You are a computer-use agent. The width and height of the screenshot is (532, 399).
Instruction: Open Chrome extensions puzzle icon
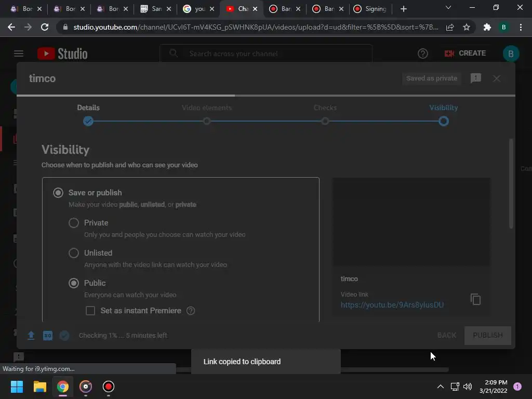click(487, 27)
